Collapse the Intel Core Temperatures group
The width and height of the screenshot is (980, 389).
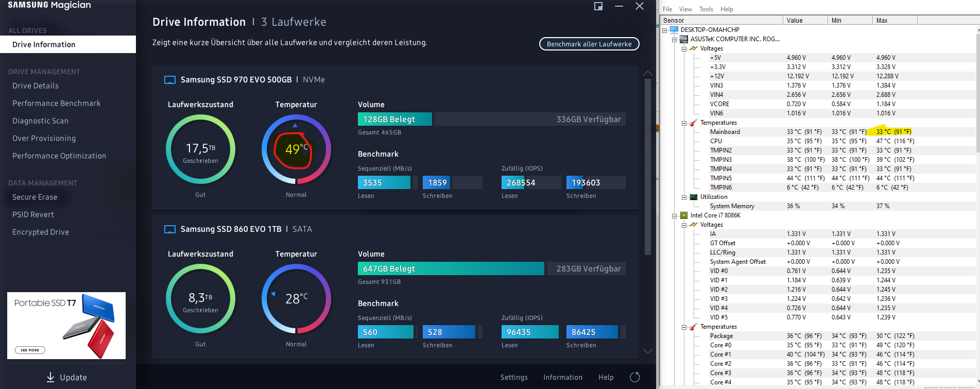click(x=684, y=327)
